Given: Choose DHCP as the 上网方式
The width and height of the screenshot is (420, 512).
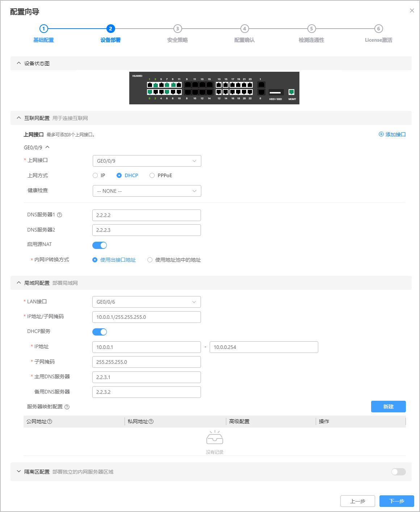Looking at the screenshot, I should coord(119,175).
